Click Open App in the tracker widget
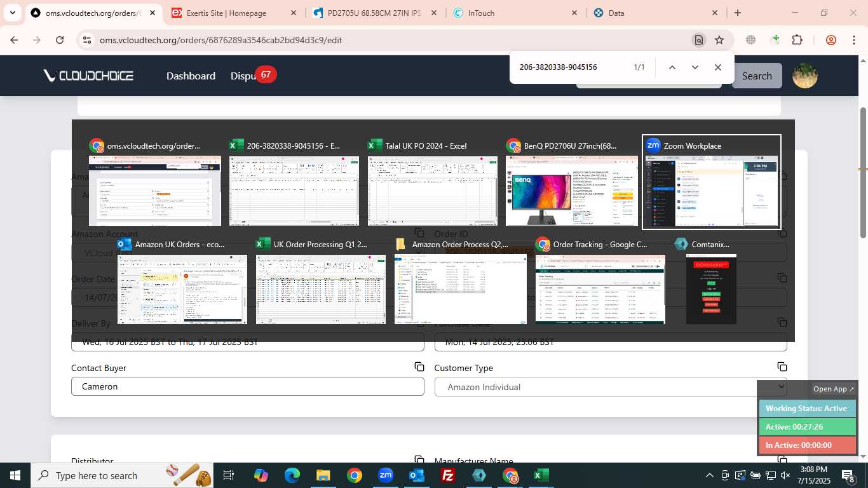This screenshot has height=488, width=868. click(x=834, y=389)
